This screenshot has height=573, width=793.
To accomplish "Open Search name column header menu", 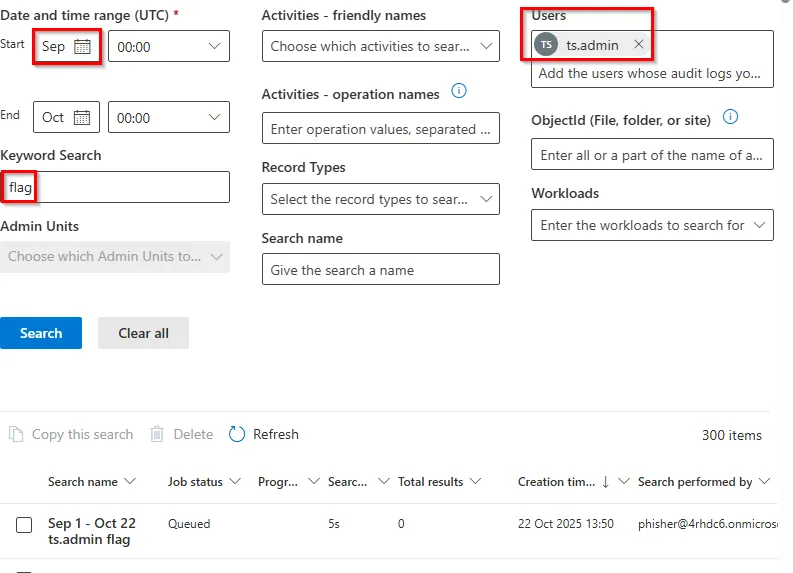I will pos(128,482).
